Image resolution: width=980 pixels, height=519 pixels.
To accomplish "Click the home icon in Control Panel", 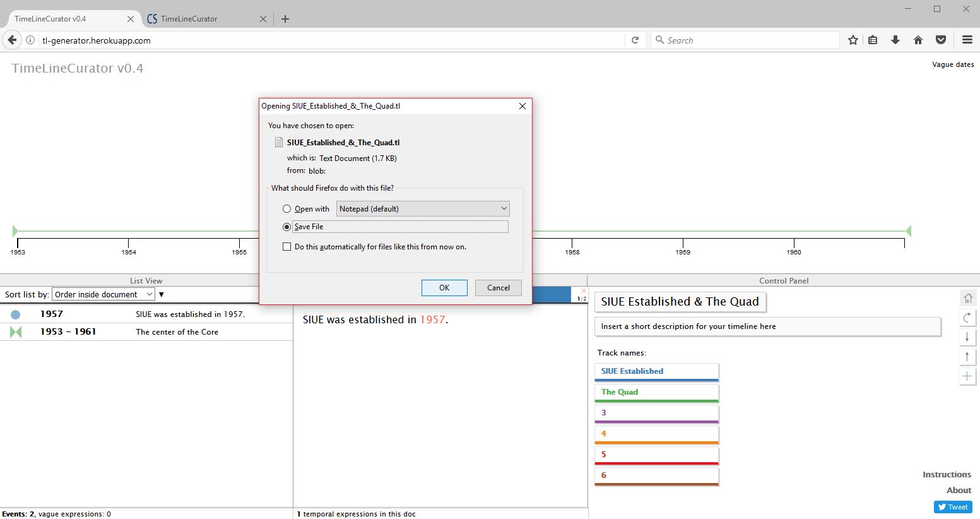I will pos(967,298).
